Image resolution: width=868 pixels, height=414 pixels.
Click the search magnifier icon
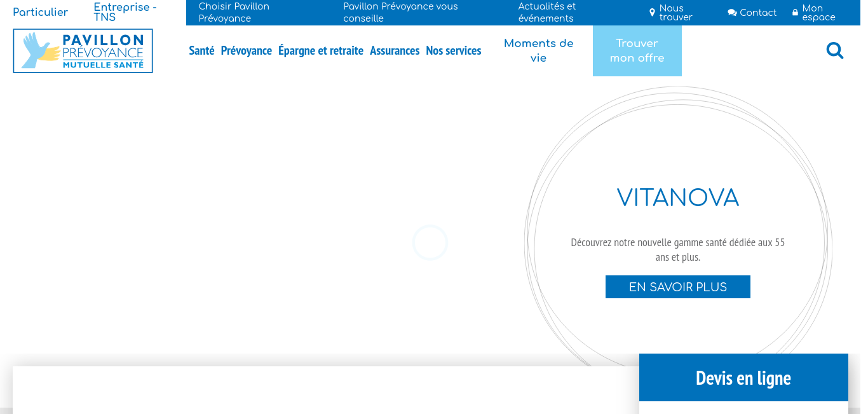coord(835,51)
